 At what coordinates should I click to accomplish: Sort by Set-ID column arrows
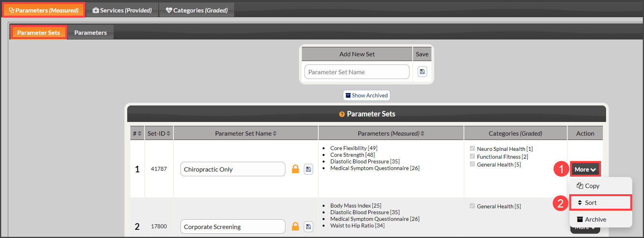pos(168,133)
